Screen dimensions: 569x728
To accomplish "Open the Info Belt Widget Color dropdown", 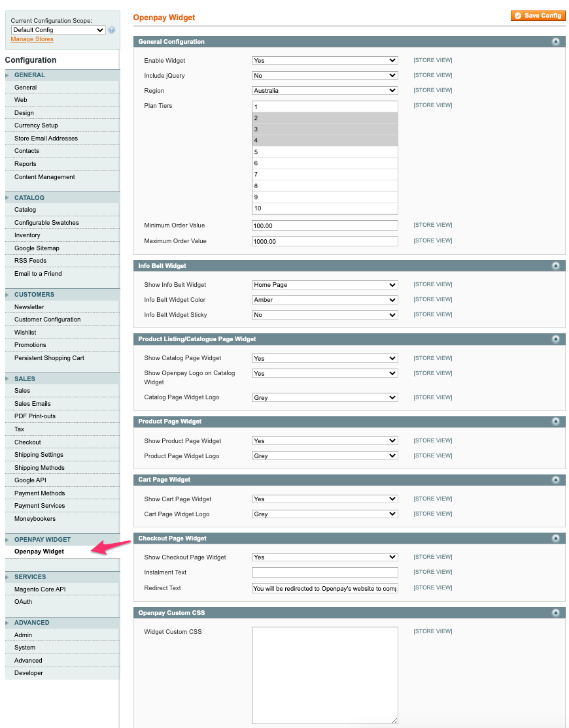I will [324, 299].
